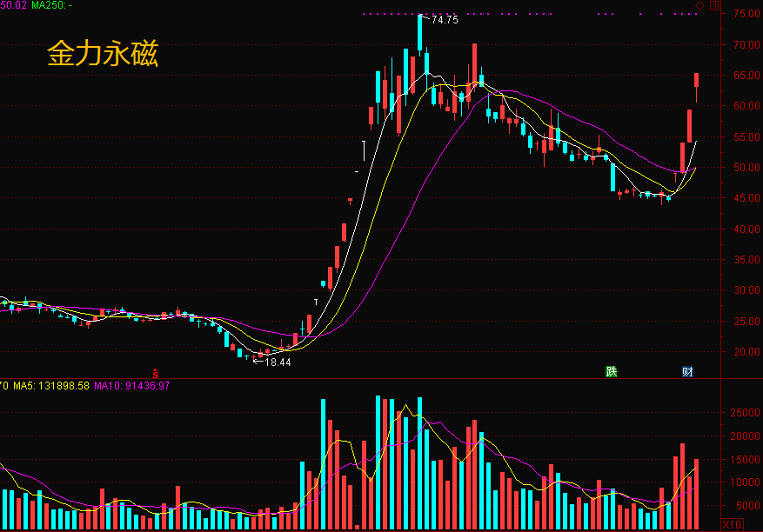The height and width of the screenshot is (532, 763).
Task: Select the MA250 indicator label
Action: click(x=51, y=5)
